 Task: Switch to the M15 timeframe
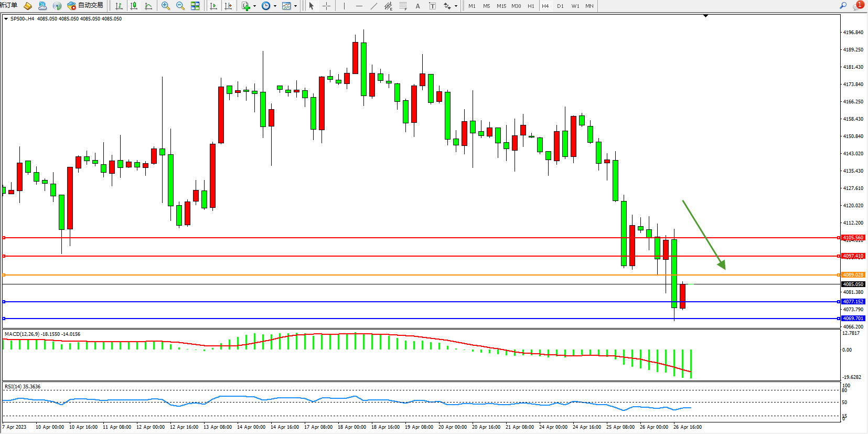point(501,6)
